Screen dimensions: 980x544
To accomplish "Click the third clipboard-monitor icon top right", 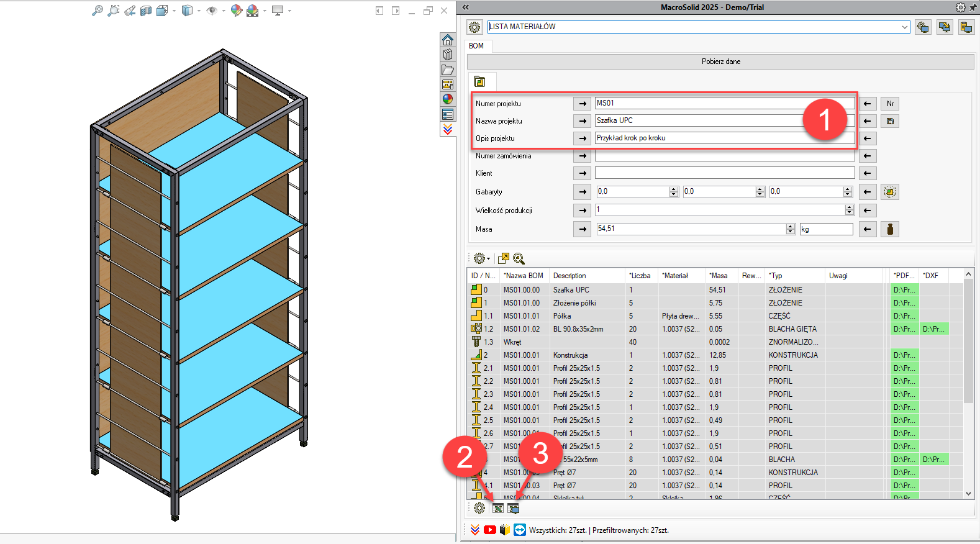I will (x=966, y=27).
